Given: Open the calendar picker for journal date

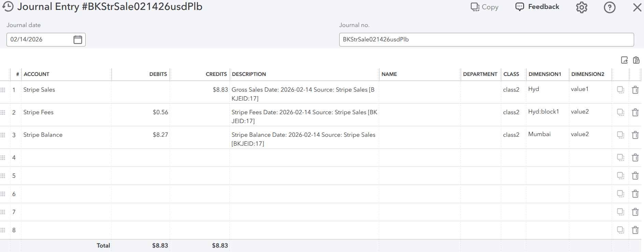Looking at the screenshot, I should [x=78, y=40].
